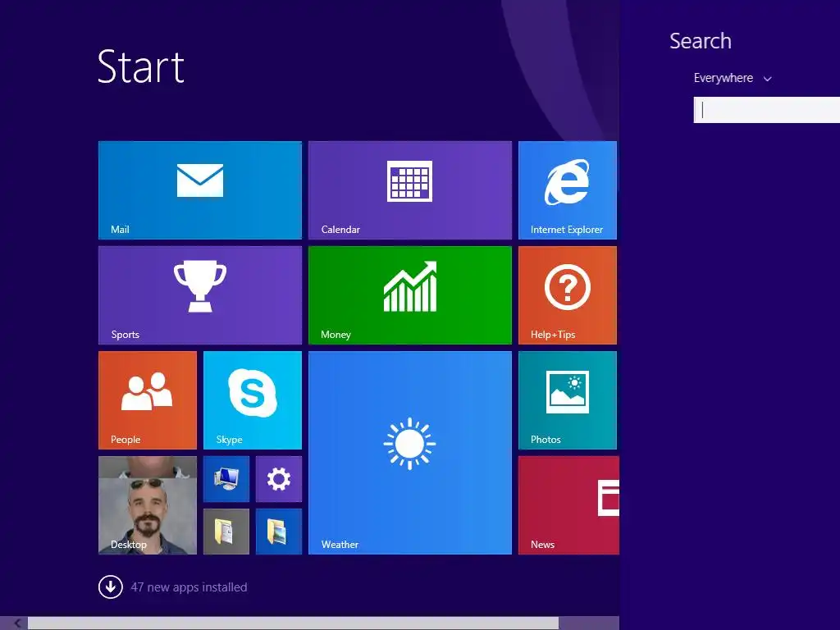Open the News tile
This screenshot has width=840, height=630.
[569, 505]
